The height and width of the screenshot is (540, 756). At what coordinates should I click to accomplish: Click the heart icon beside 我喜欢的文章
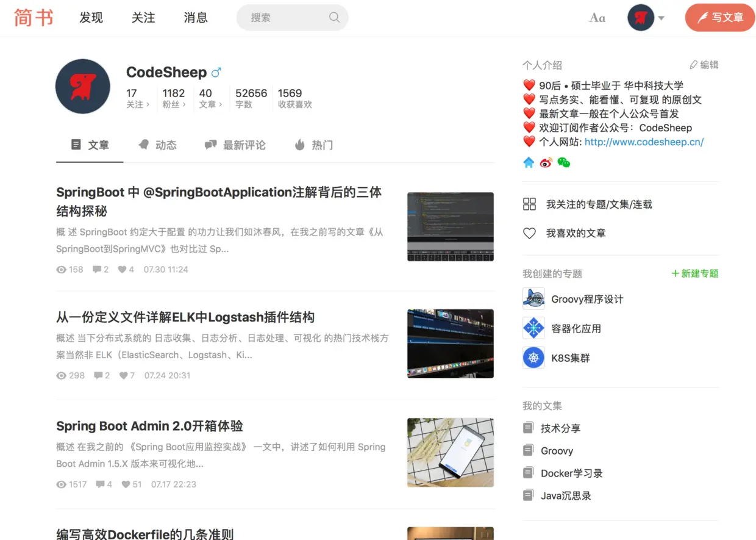[529, 233]
